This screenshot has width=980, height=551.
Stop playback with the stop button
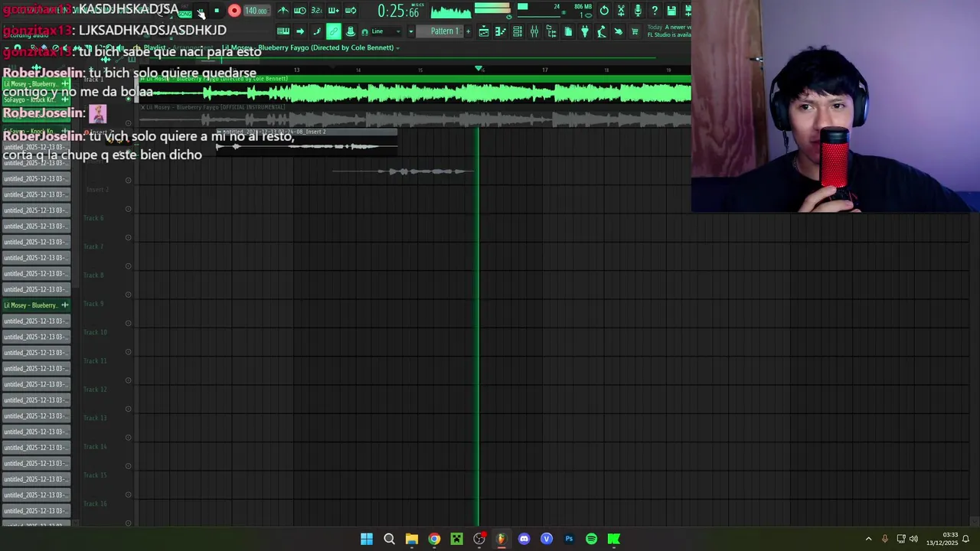tap(217, 11)
